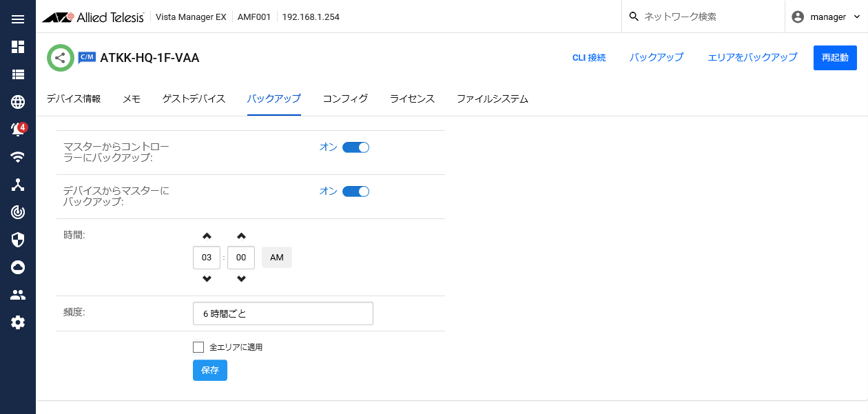Open the Dashboard icon in sidebar
The height and width of the screenshot is (414, 868).
18,47
